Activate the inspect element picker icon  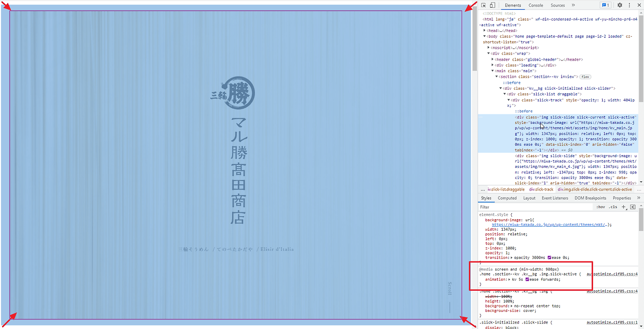pos(484,5)
